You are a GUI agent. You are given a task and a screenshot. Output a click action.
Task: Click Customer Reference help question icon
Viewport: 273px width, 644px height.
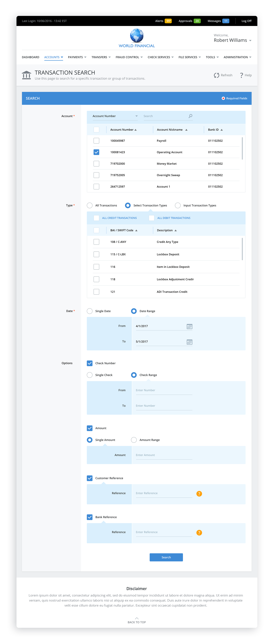(x=199, y=494)
